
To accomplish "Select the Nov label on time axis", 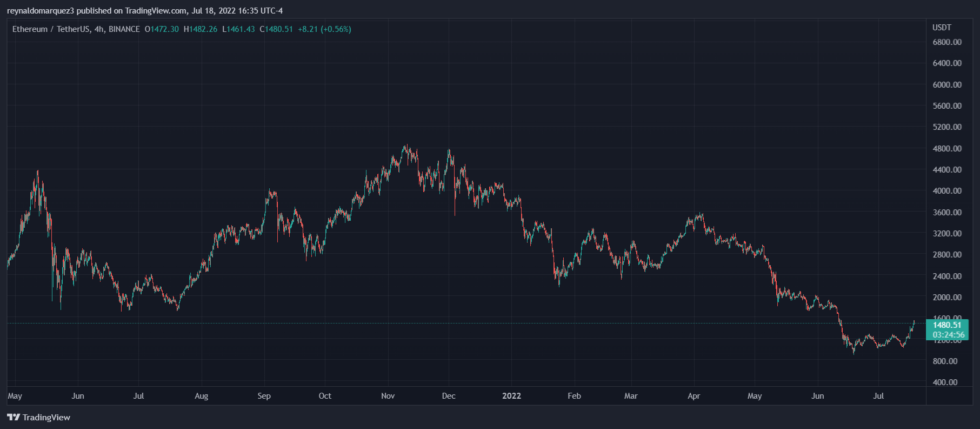I will pos(388,395).
